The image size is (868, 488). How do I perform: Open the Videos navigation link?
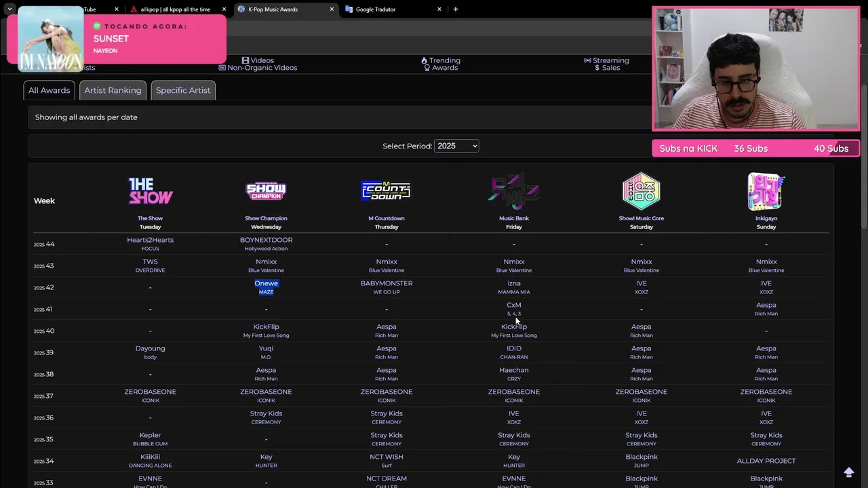(258, 60)
